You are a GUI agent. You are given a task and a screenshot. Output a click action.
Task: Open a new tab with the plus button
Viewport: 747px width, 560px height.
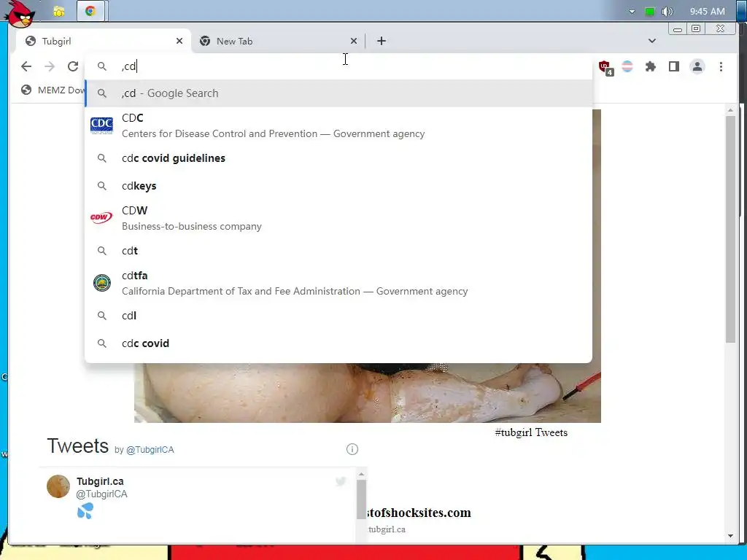pyautogui.click(x=381, y=41)
